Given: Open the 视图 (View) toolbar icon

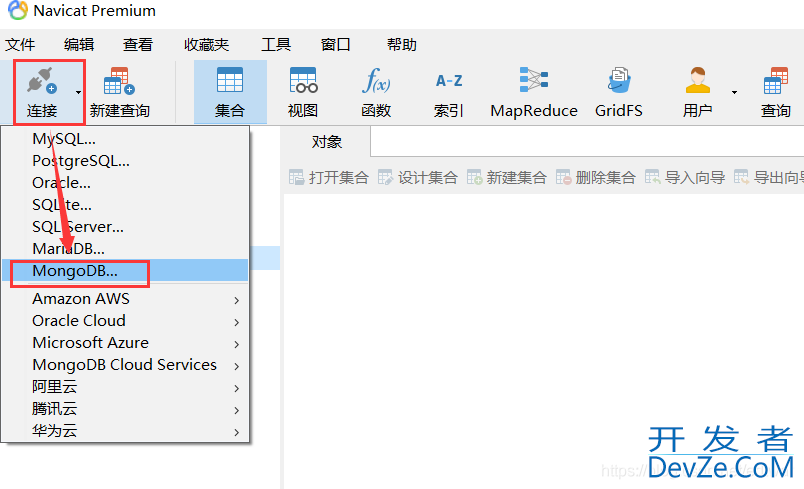Looking at the screenshot, I should tap(303, 82).
